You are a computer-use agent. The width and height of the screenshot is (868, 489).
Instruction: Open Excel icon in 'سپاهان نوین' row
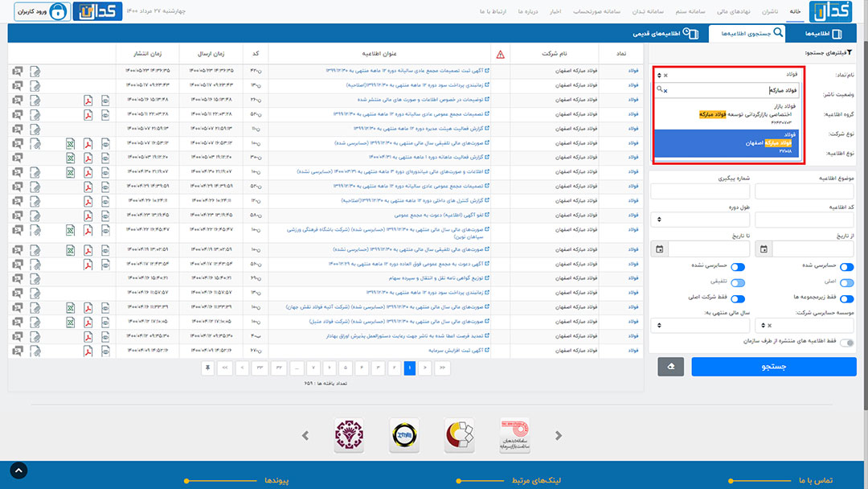(70, 230)
